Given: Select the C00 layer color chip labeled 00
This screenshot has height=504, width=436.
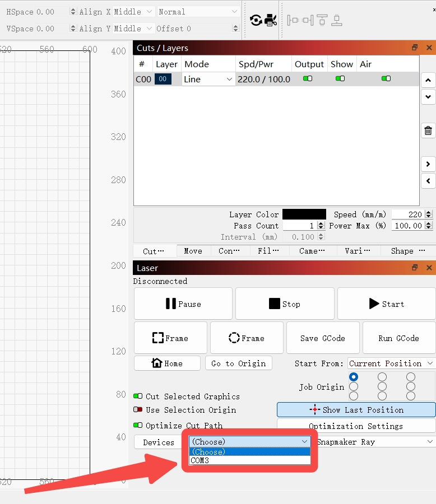Looking at the screenshot, I should click(x=163, y=79).
